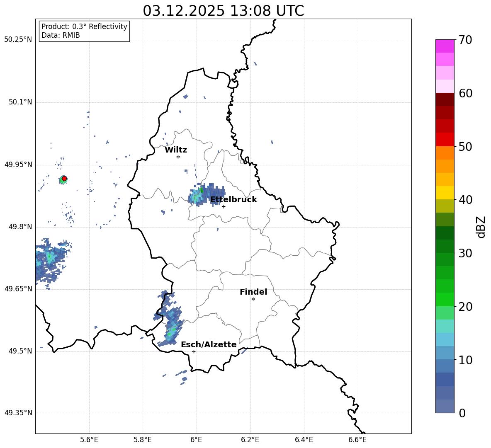Click the 6.2°E longitude label
The image size is (491, 448).
click(x=250, y=440)
